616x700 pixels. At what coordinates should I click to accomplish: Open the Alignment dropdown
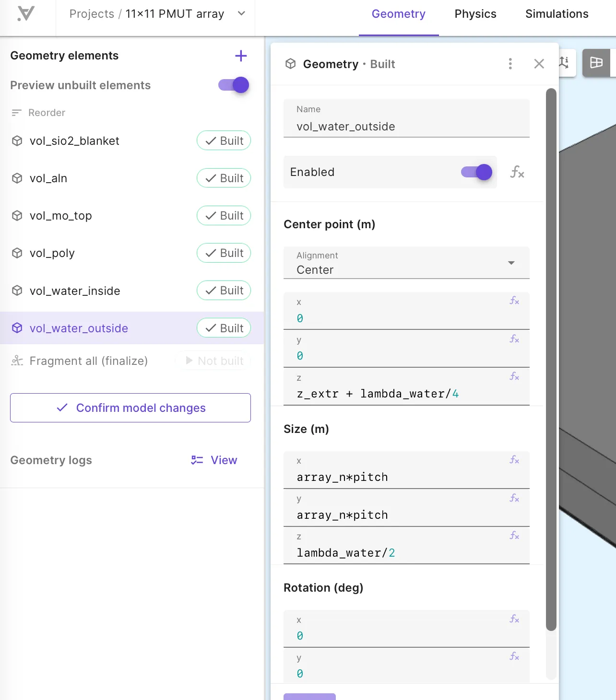pyautogui.click(x=406, y=263)
